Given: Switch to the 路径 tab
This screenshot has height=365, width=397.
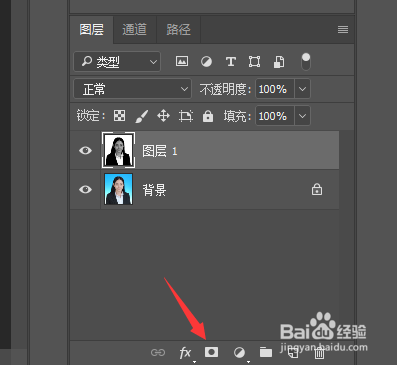Looking at the screenshot, I should coord(178,29).
